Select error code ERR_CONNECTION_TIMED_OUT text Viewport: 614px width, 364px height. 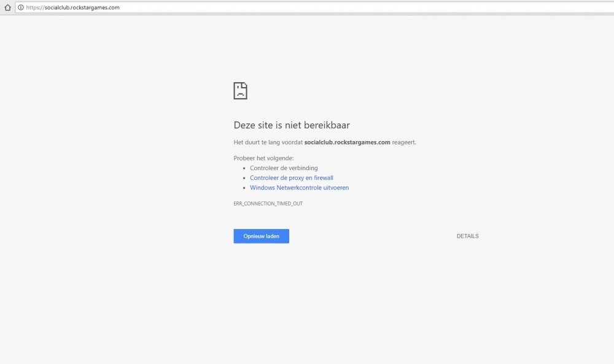pyautogui.click(x=268, y=204)
